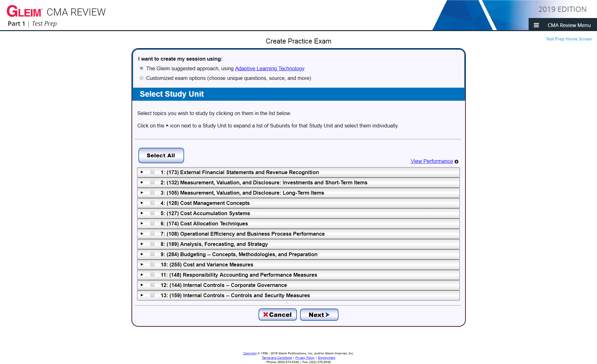Check the Study Unit 6 Cost Allocation checkbox
Screen dimensions: 597x364
coord(152,223)
